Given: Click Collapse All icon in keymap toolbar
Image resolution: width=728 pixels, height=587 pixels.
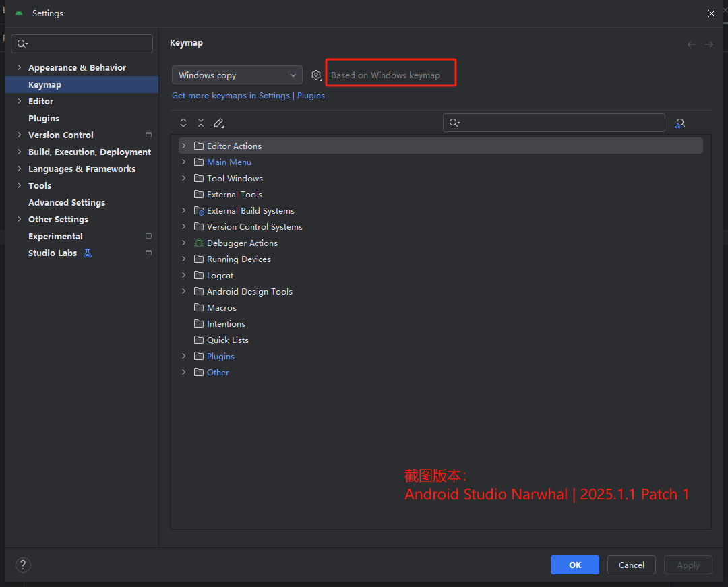Looking at the screenshot, I should point(201,123).
